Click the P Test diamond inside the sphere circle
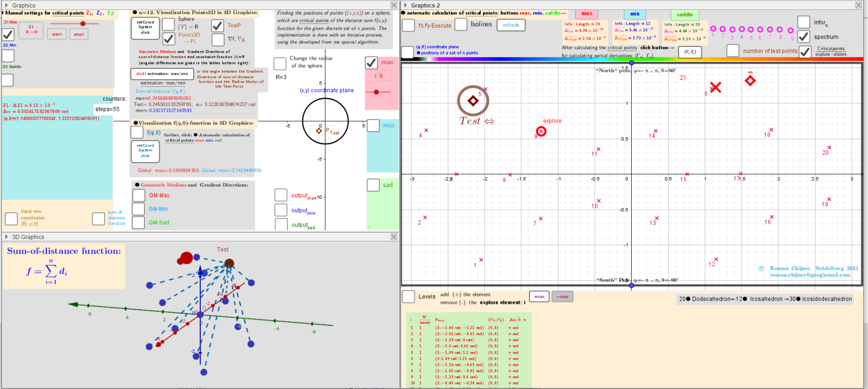 [x=319, y=131]
